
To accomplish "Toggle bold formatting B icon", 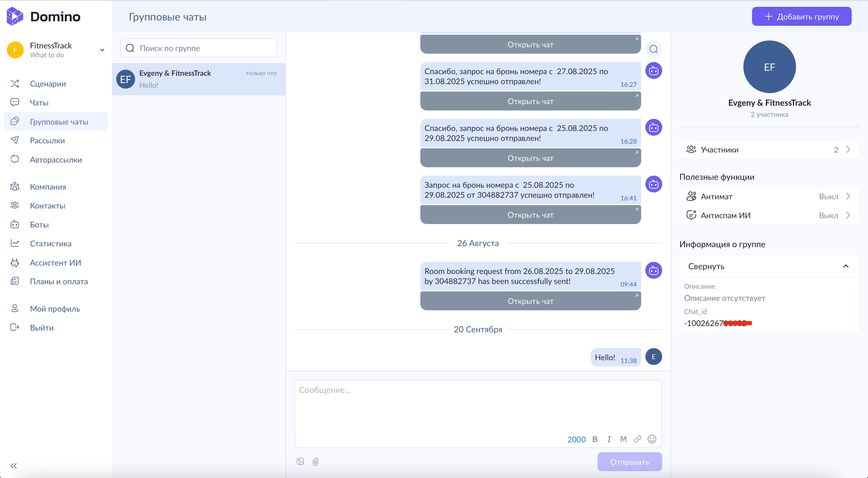I will [595, 439].
